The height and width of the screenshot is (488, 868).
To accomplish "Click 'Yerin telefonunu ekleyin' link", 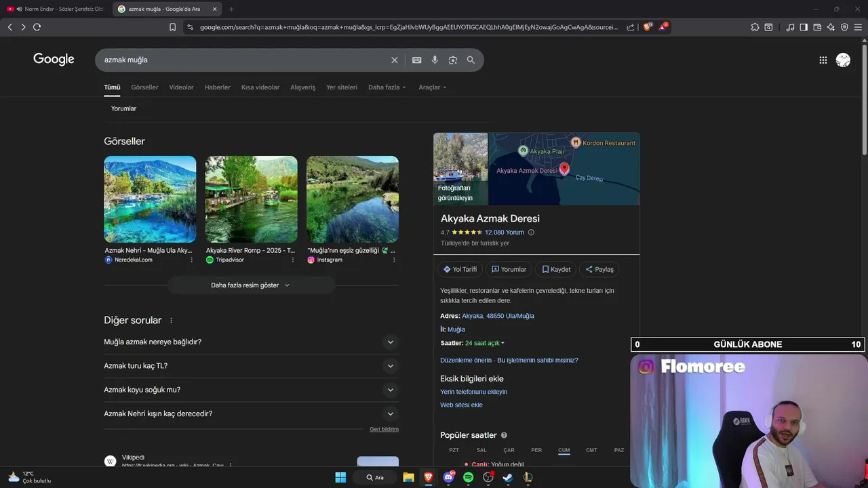I will coord(473,392).
